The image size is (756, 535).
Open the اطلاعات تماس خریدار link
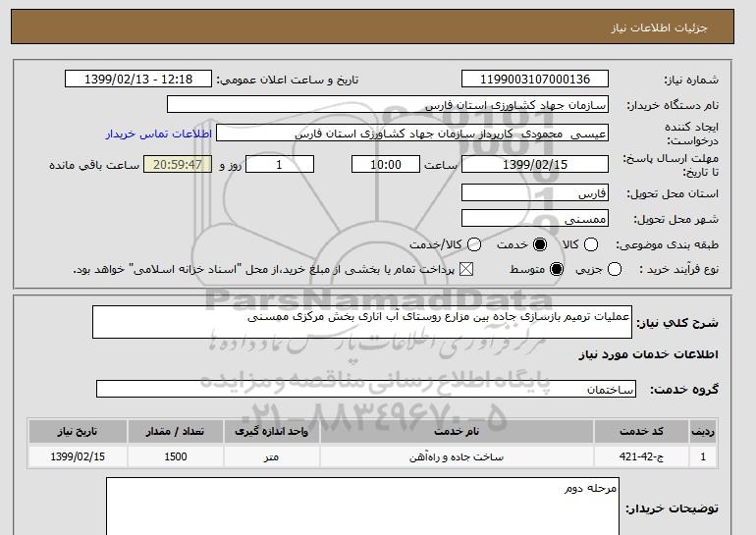159,134
